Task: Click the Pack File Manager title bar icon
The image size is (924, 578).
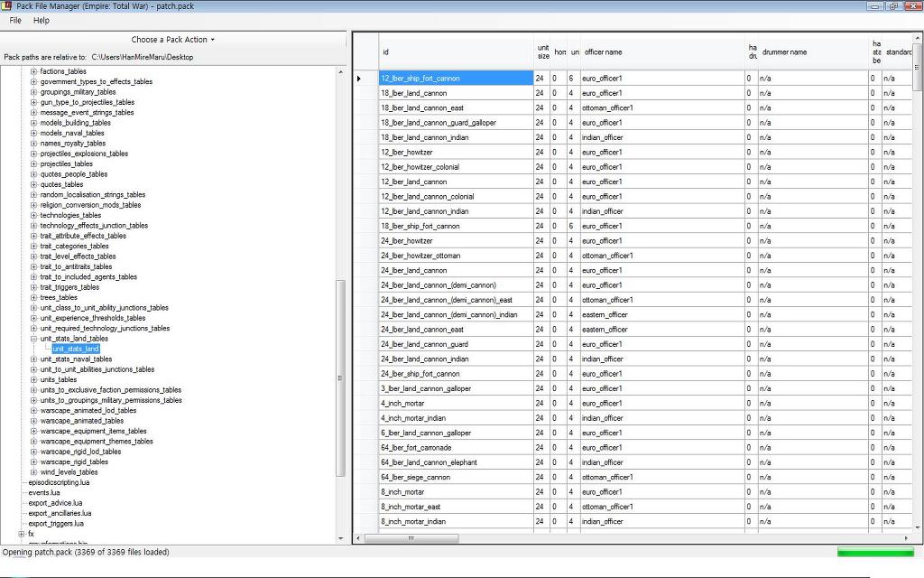Action: (6, 6)
